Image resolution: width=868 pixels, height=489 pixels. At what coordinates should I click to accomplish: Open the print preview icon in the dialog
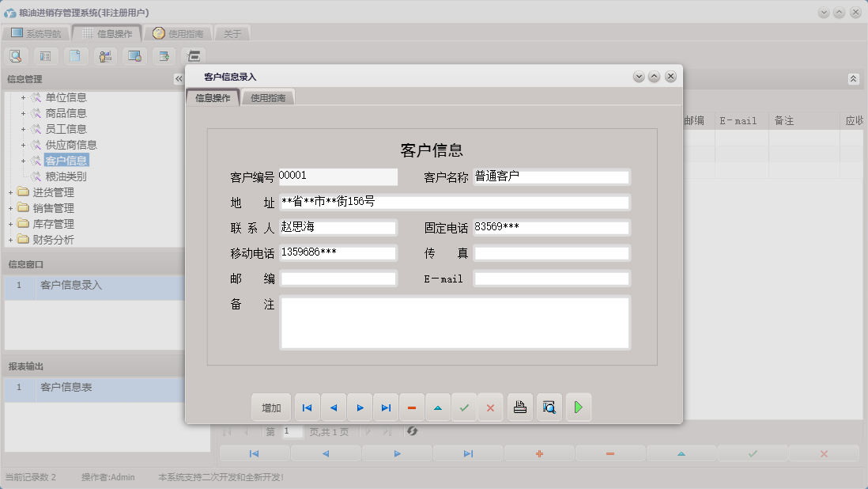click(x=549, y=407)
